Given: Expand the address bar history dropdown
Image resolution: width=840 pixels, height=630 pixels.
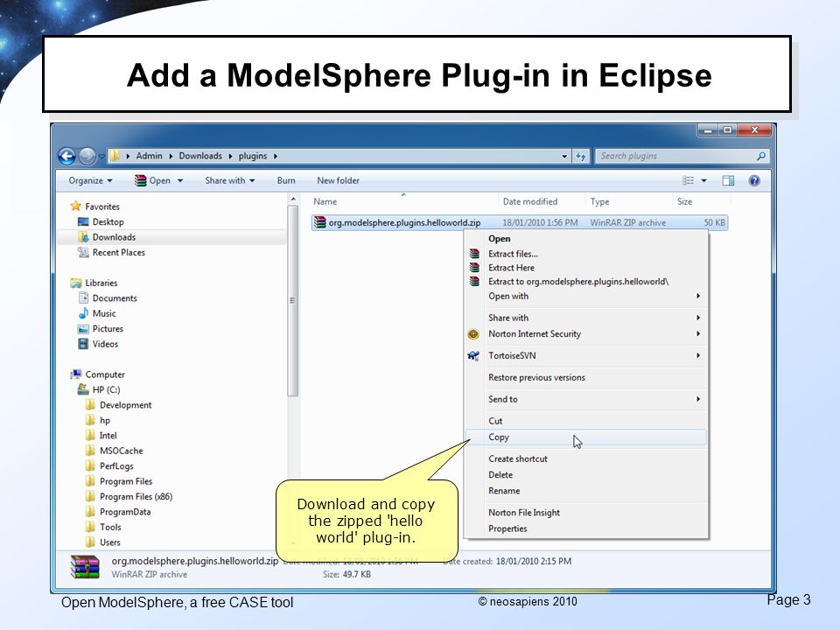Looking at the screenshot, I should [x=564, y=157].
